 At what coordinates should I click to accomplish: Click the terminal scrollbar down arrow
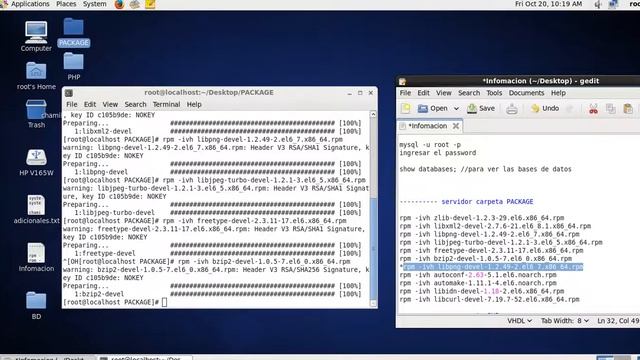(x=373, y=303)
